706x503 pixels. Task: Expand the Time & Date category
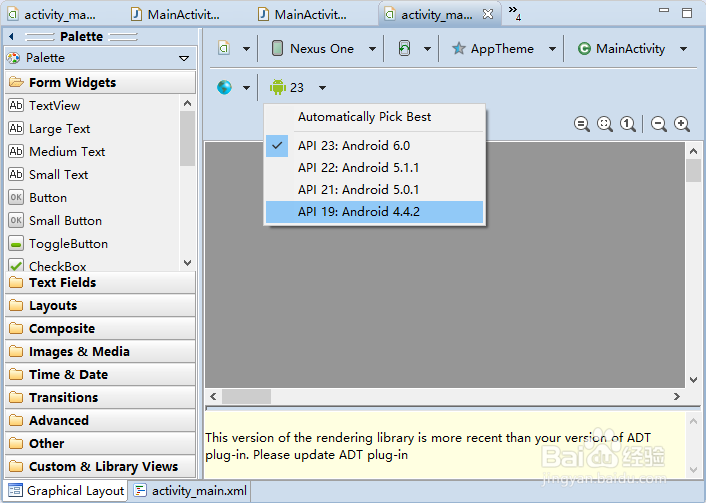click(100, 374)
